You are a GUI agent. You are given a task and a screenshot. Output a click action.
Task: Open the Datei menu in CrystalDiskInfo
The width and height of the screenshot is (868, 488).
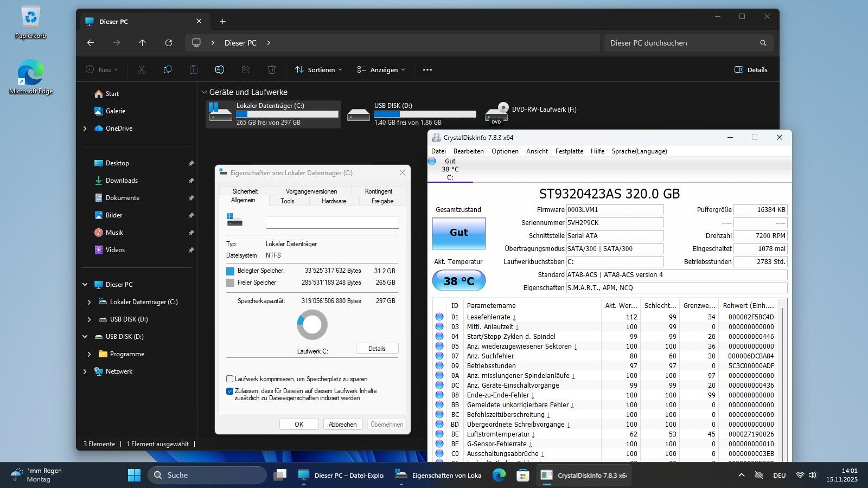coord(438,151)
